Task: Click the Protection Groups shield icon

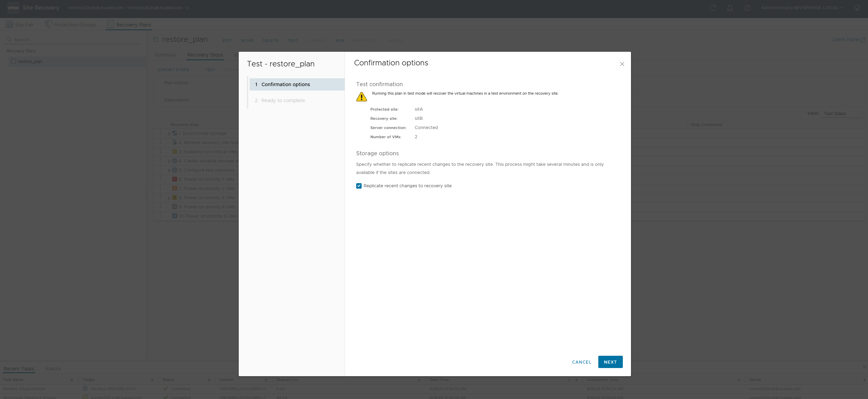Action: [49, 25]
